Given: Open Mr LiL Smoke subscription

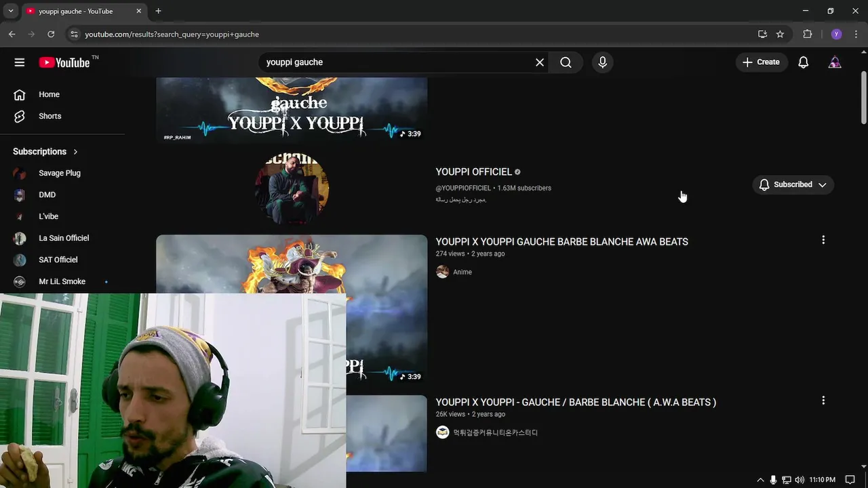Looking at the screenshot, I should click(x=62, y=281).
